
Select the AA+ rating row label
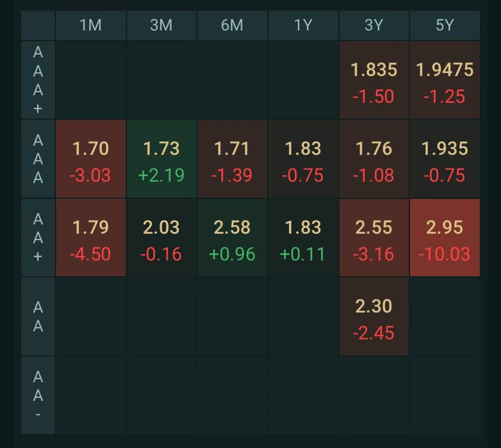[x=38, y=238]
